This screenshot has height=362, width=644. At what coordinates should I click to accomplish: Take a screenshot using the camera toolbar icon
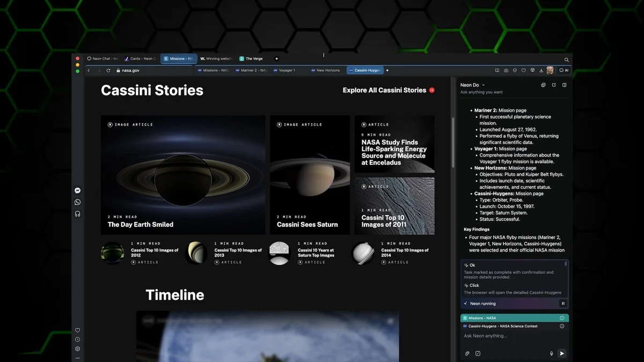tap(506, 70)
